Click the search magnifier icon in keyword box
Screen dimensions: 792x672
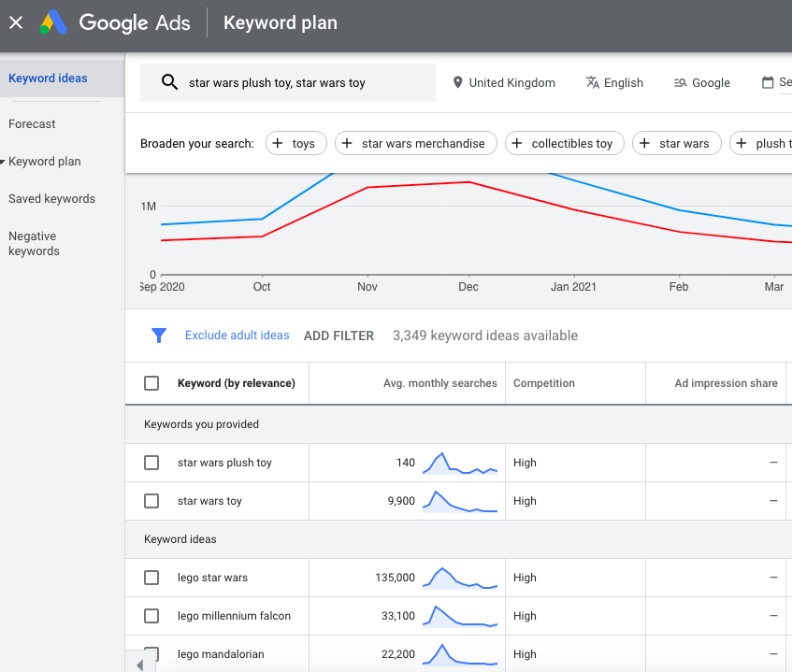tap(169, 82)
